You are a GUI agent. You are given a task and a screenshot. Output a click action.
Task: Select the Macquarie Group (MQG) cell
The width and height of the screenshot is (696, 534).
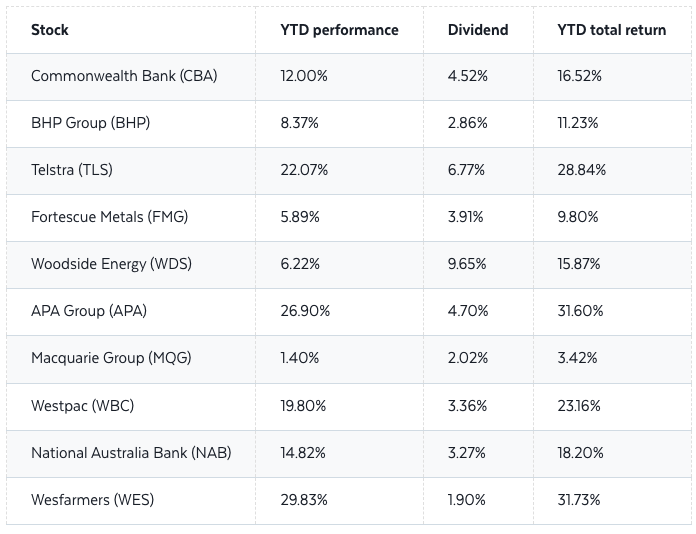coord(111,358)
